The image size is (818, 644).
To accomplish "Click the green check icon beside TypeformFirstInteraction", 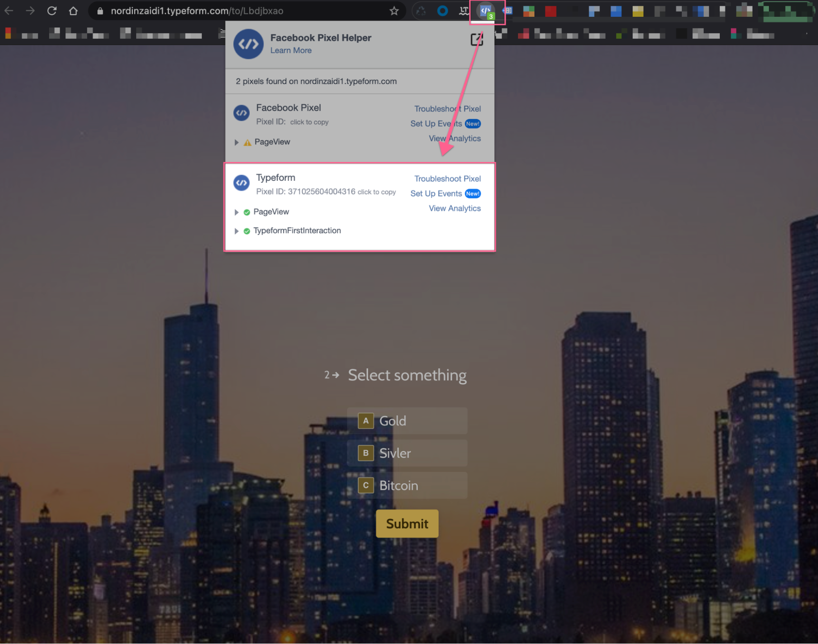I will tap(246, 231).
